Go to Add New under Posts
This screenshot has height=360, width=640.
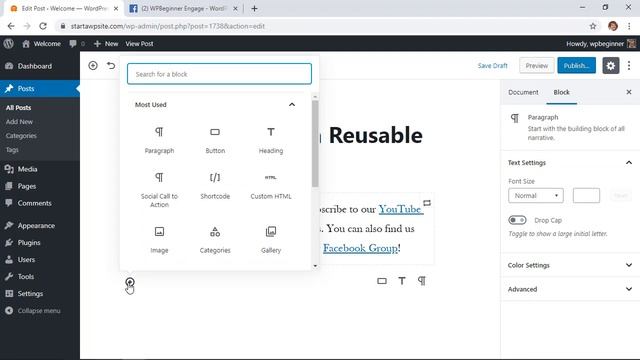(19, 122)
